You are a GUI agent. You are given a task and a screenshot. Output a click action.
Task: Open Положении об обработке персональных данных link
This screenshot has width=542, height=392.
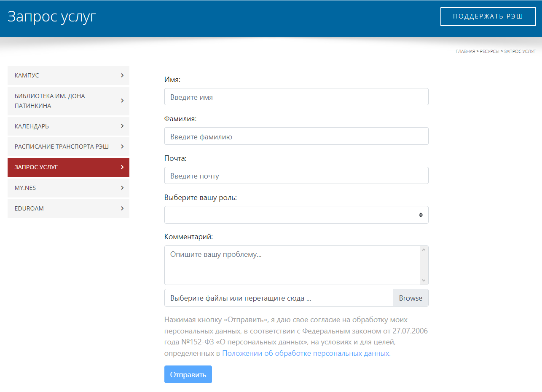[306, 353]
